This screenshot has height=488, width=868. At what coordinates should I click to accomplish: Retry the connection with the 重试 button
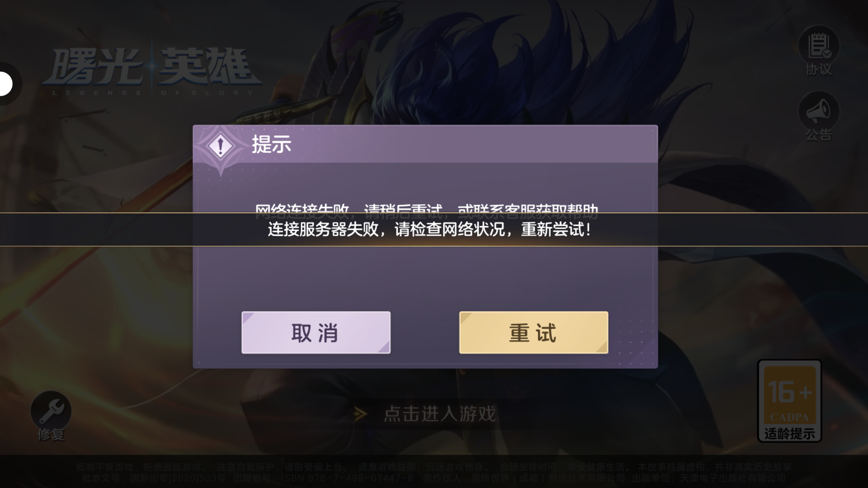point(533,333)
